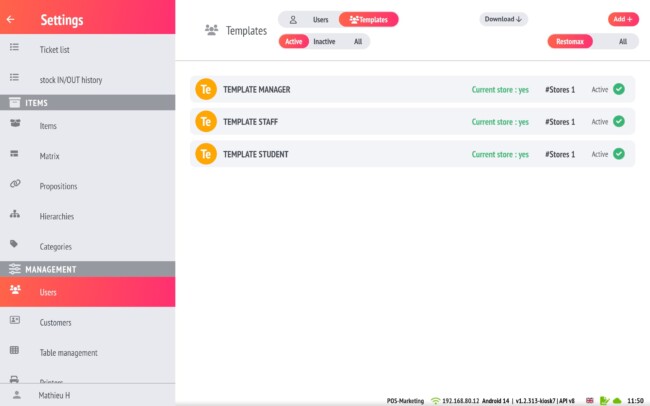The image size is (650, 406).
Task: Click the 11:50 clock
Action: [x=635, y=401]
